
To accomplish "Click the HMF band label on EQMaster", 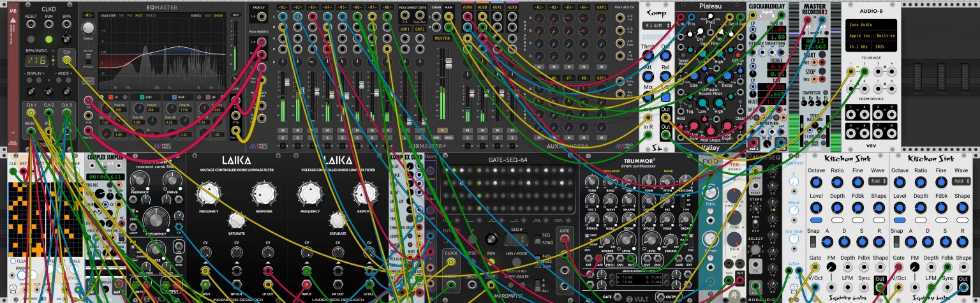I will click(181, 97).
